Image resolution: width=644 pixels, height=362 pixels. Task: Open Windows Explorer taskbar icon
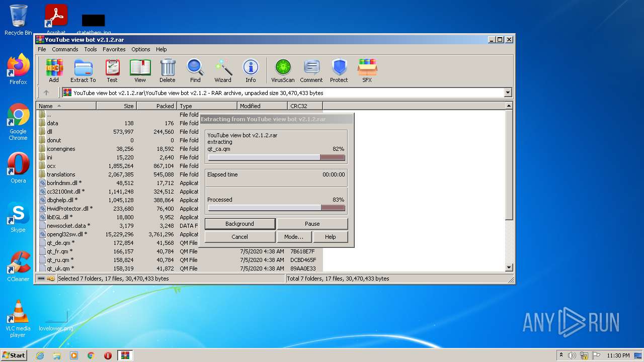pyautogui.click(x=57, y=355)
